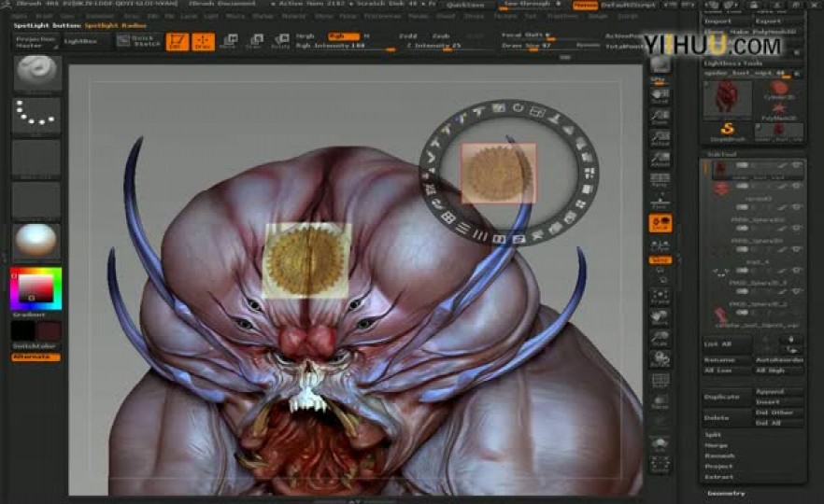The width and height of the screenshot is (824, 504).
Task: Activate the Rotate transform button
Action: [280, 41]
